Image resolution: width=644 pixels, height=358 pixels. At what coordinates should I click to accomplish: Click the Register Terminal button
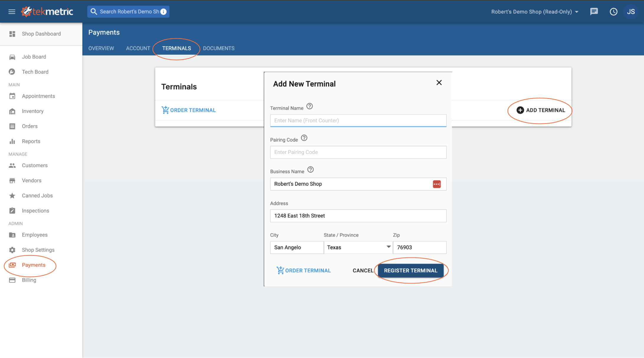coord(410,270)
